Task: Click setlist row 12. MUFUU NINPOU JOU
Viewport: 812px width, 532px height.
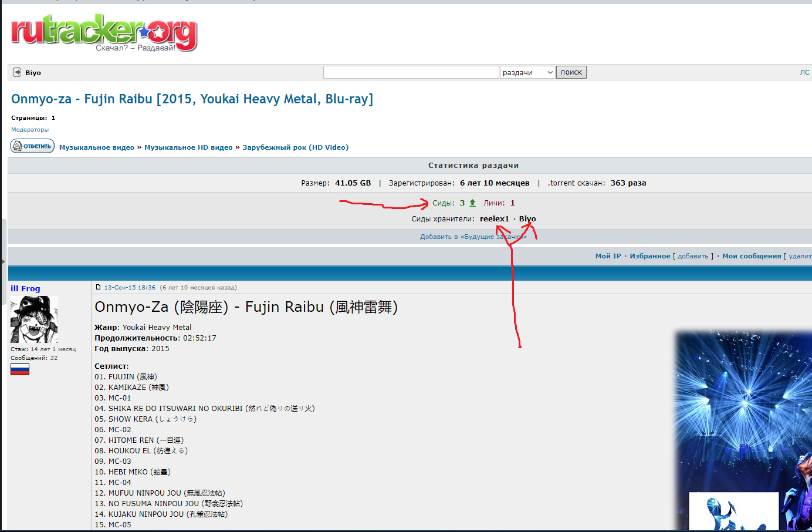Action: point(160,493)
